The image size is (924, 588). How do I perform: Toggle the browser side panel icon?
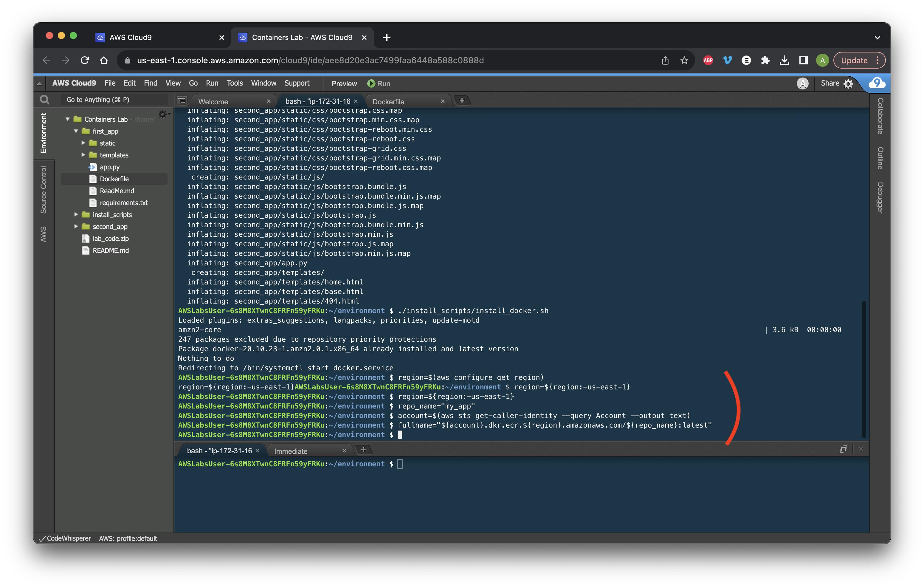tap(803, 60)
